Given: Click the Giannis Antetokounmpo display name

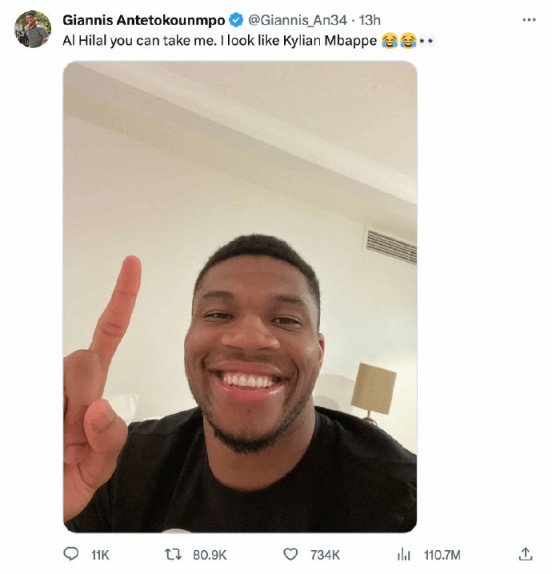Looking at the screenshot, I should coord(144,20).
